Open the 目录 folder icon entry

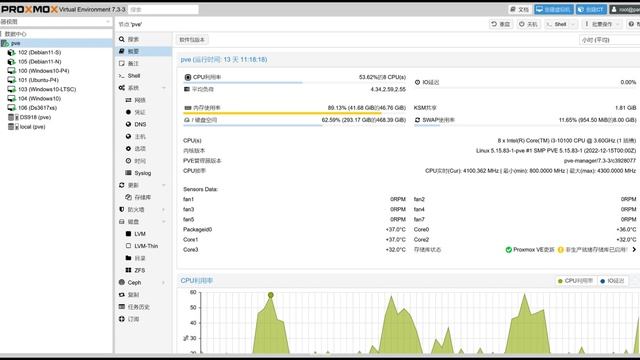128,258
